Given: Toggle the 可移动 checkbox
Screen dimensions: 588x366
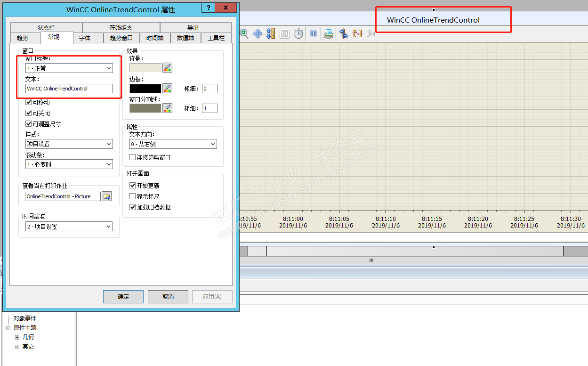Looking at the screenshot, I should (29, 102).
